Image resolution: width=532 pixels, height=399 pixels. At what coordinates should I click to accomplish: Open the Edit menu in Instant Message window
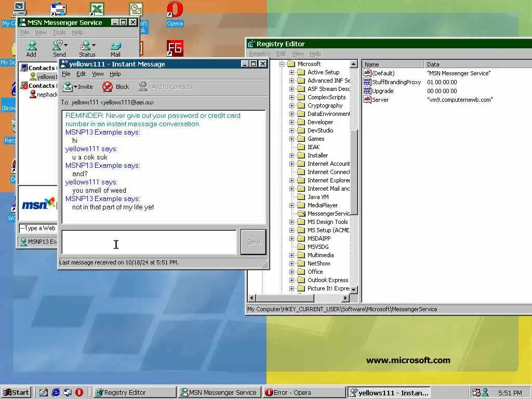click(x=81, y=74)
